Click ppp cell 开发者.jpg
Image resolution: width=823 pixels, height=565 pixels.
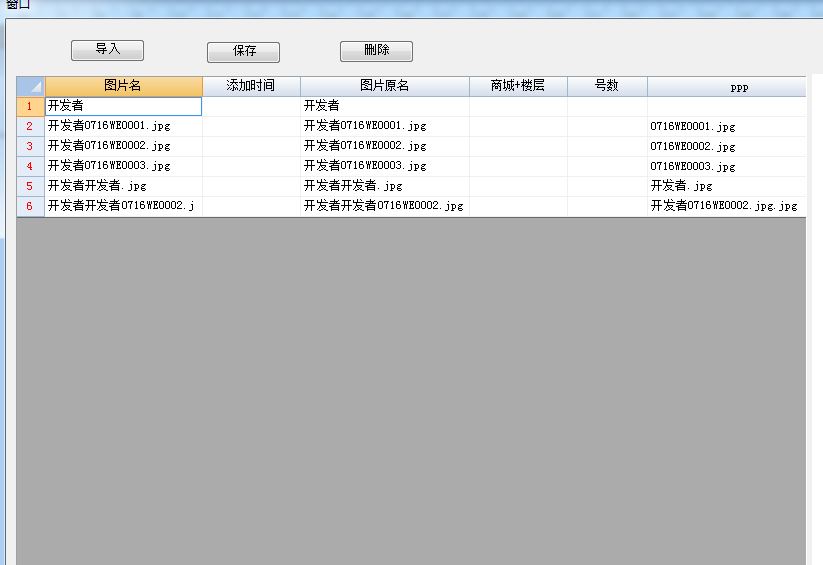coord(726,186)
